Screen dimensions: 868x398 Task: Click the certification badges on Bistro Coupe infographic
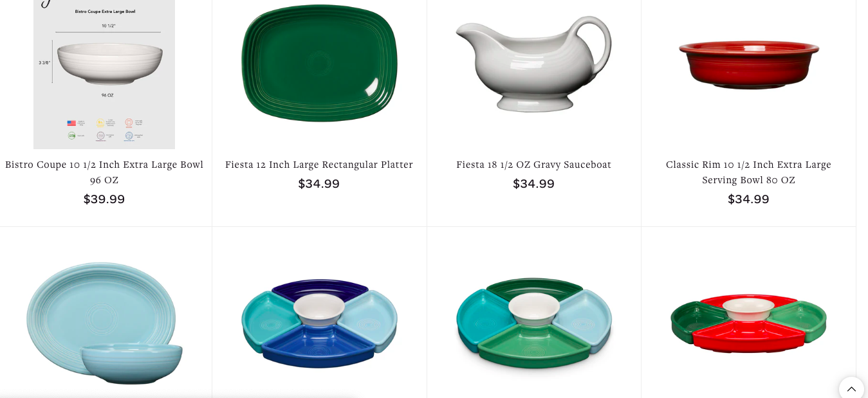tap(104, 129)
